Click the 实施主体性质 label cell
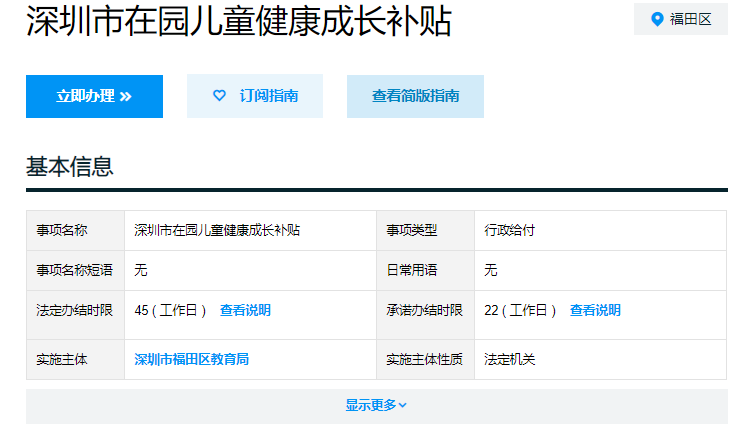The height and width of the screenshot is (436, 748). [x=426, y=360]
